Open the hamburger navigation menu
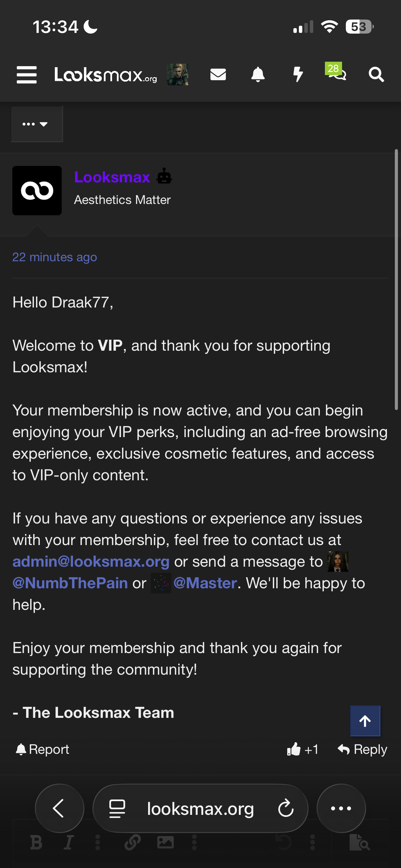The width and height of the screenshot is (401, 868). tap(27, 75)
